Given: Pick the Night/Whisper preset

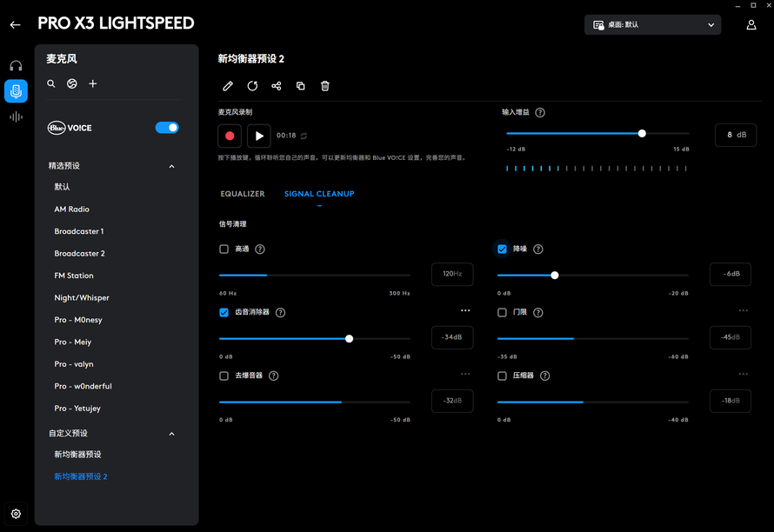Looking at the screenshot, I should [x=82, y=298].
